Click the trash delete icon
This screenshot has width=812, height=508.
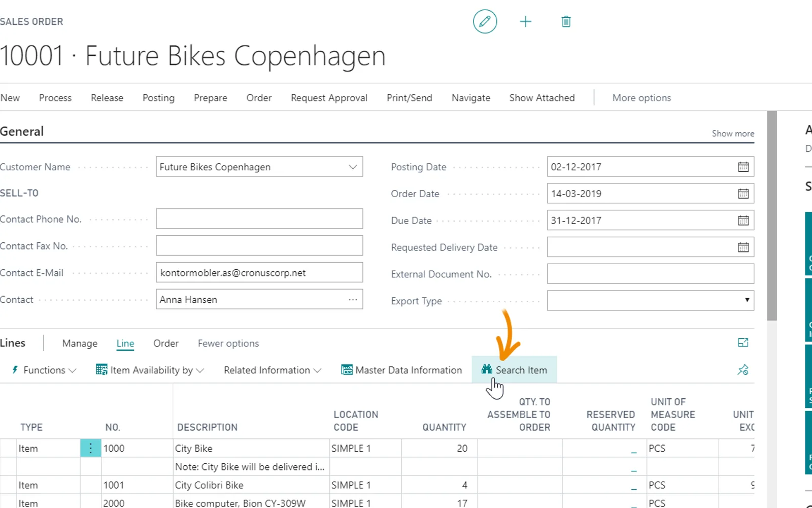(x=566, y=21)
